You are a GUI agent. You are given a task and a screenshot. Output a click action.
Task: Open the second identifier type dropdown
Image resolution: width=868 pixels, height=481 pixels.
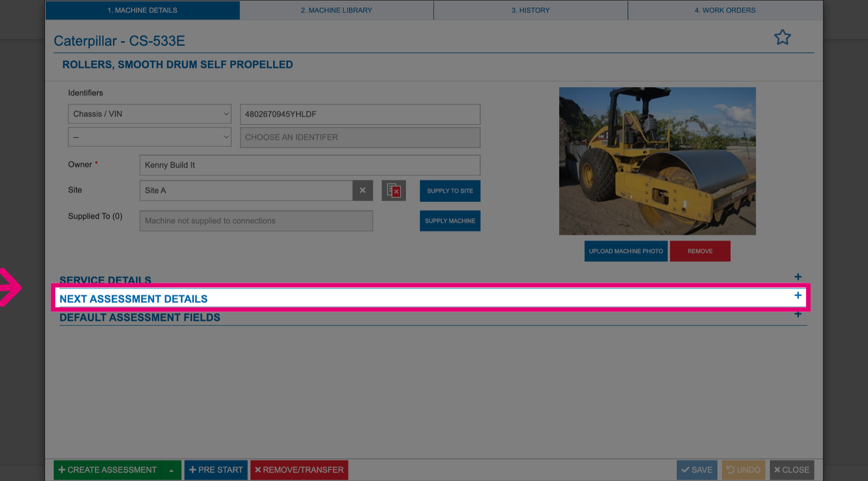coord(150,137)
